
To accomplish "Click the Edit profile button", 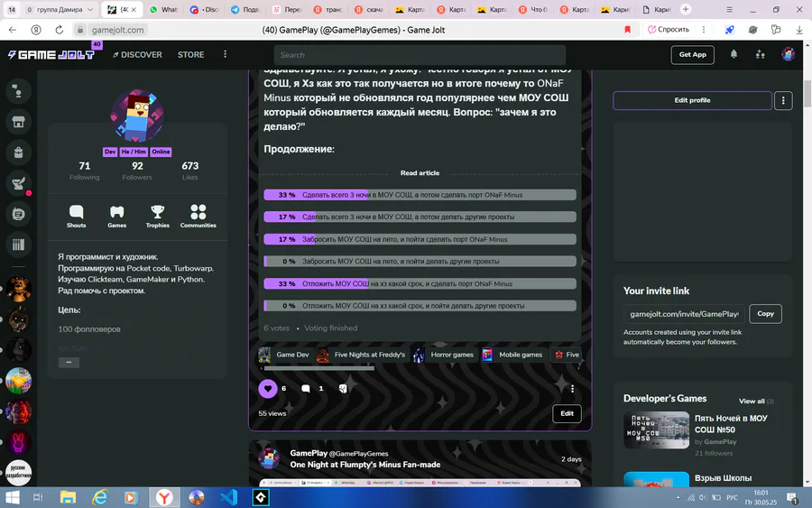I will tap(692, 100).
